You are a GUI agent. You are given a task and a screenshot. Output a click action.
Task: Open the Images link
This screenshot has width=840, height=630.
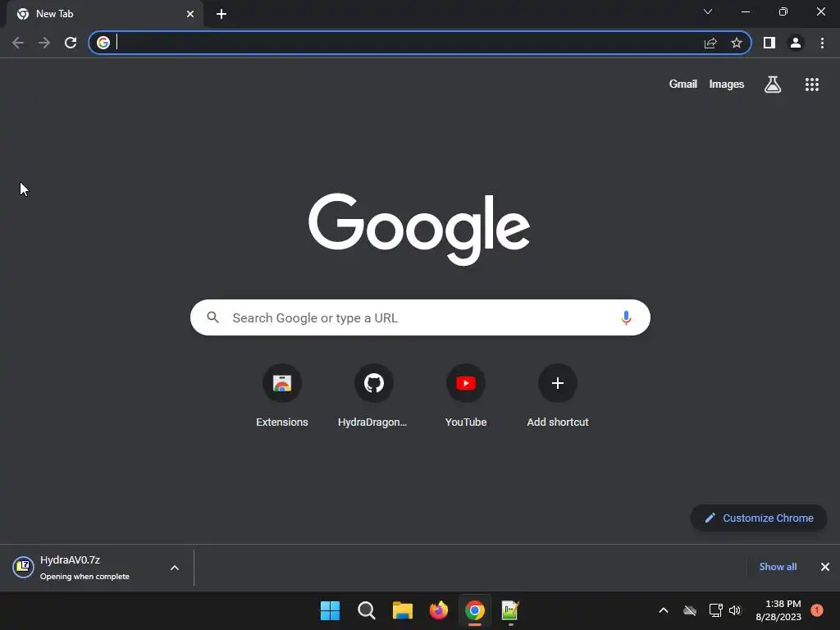coord(727,84)
